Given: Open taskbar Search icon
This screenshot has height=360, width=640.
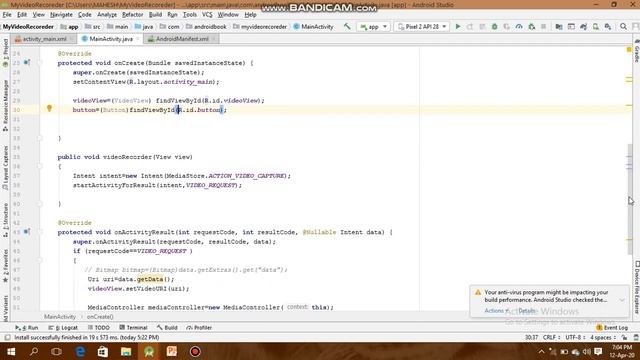Looking at the screenshot, I should (x=34, y=351).
